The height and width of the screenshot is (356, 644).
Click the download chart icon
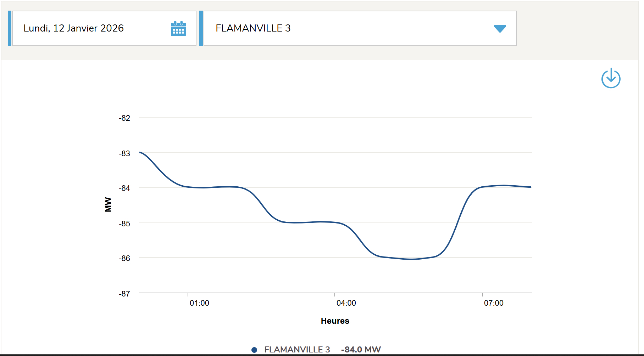point(611,78)
